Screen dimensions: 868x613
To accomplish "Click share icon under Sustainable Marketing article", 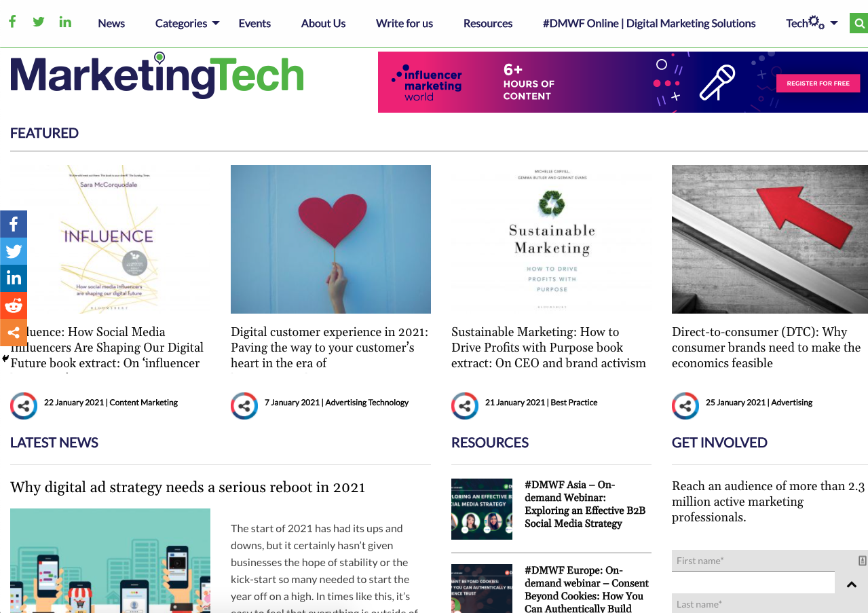I will pos(465,406).
